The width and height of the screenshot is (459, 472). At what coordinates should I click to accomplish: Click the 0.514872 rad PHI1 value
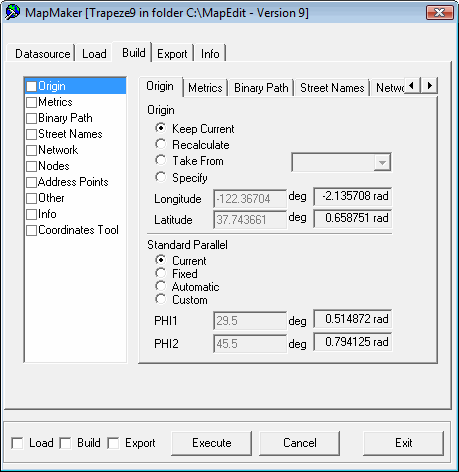(353, 319)
